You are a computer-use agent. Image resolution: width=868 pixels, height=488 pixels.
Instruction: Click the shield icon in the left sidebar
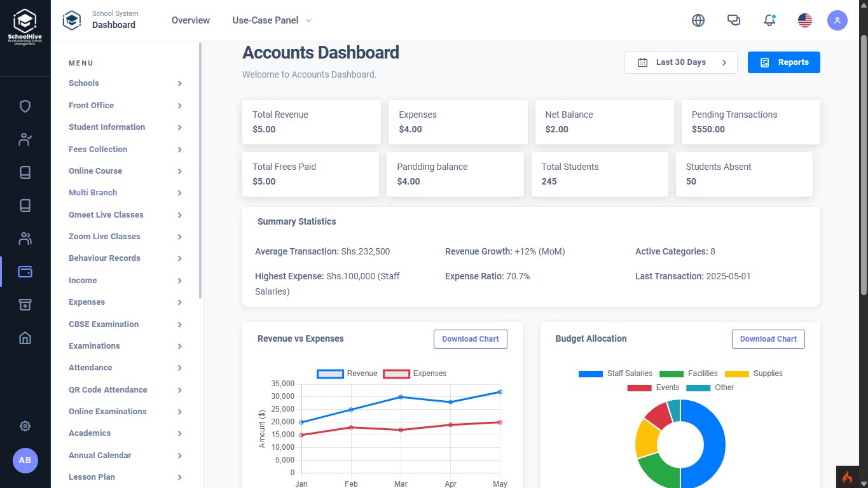pyautogui.click(x=25, y=106)
